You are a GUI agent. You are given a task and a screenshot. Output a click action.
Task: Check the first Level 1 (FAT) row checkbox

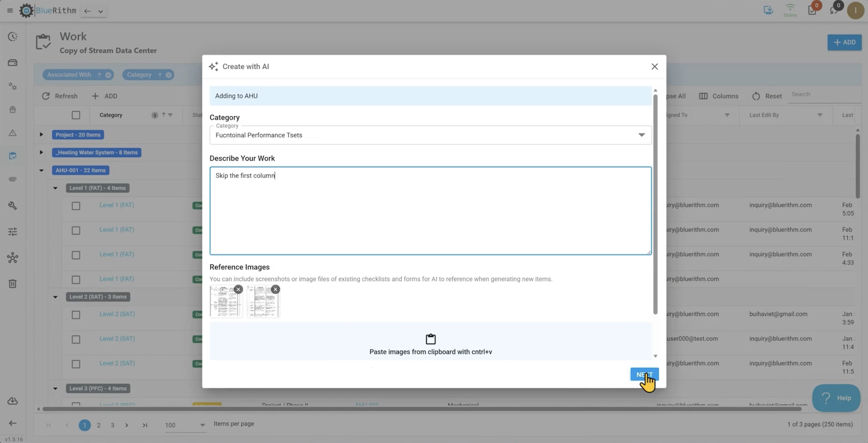coord(76,206)
